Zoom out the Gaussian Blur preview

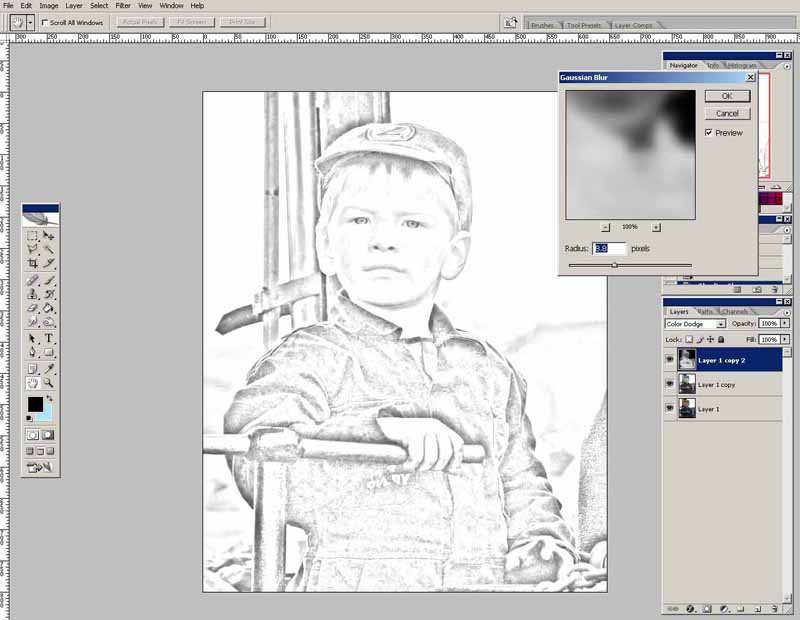(x=606, y=228)
